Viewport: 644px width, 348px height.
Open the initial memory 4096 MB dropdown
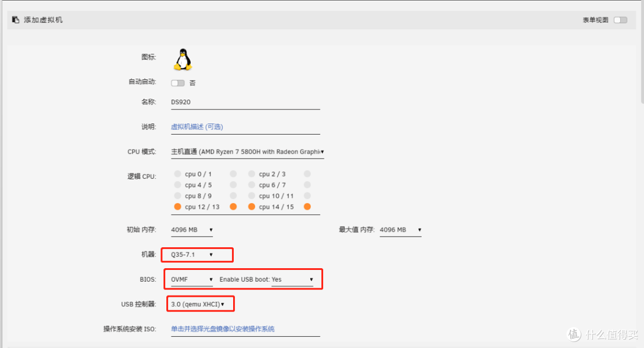192,230
